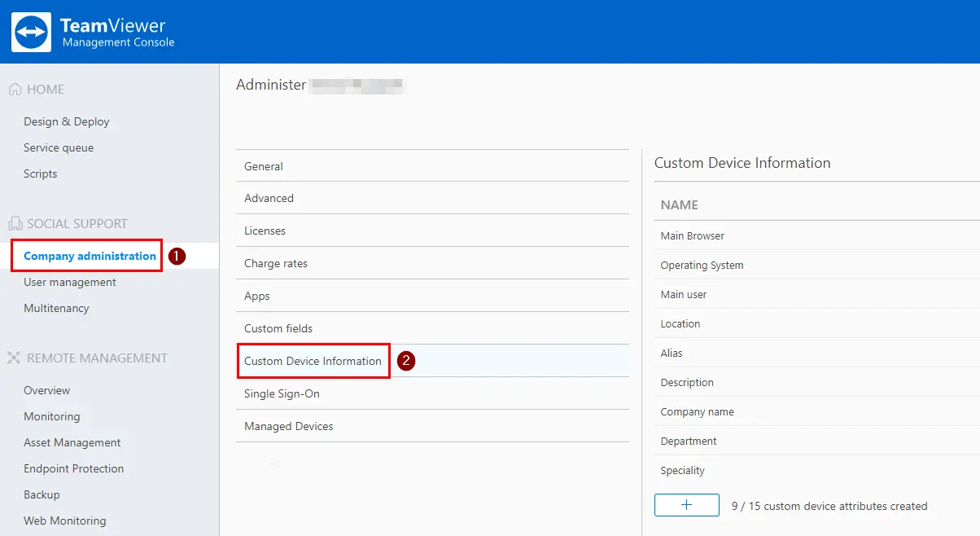Select the Department attribute row
980x536 pixels.
coord(817,441)
